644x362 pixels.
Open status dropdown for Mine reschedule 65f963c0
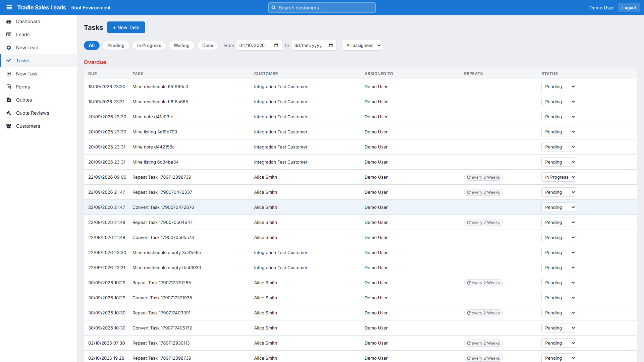(558, 86)
